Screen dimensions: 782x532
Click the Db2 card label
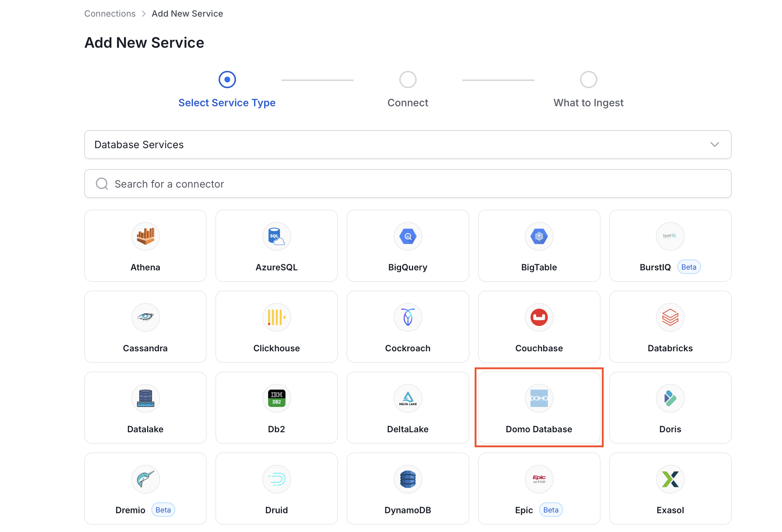276,429
